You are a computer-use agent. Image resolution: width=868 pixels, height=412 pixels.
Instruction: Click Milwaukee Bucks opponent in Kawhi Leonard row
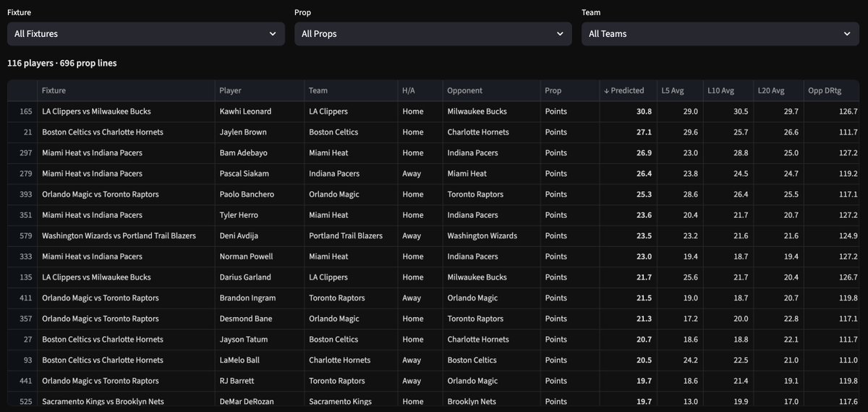coord(490,112)
